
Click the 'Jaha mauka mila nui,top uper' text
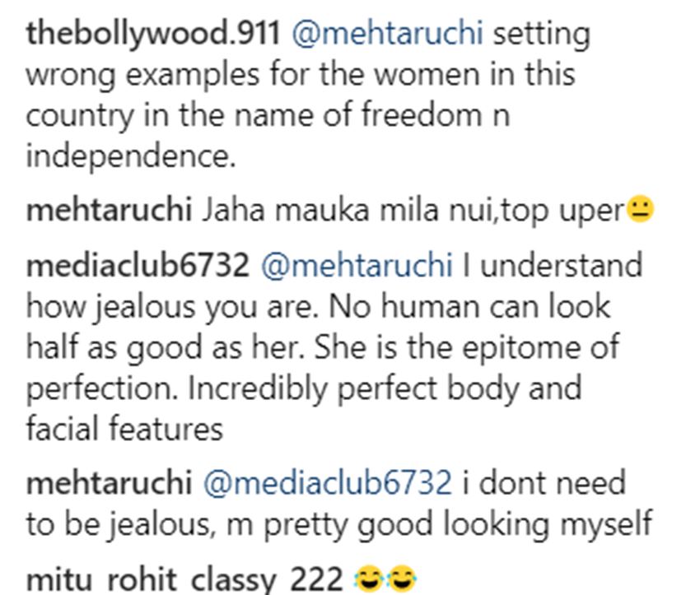coord(412,211)
